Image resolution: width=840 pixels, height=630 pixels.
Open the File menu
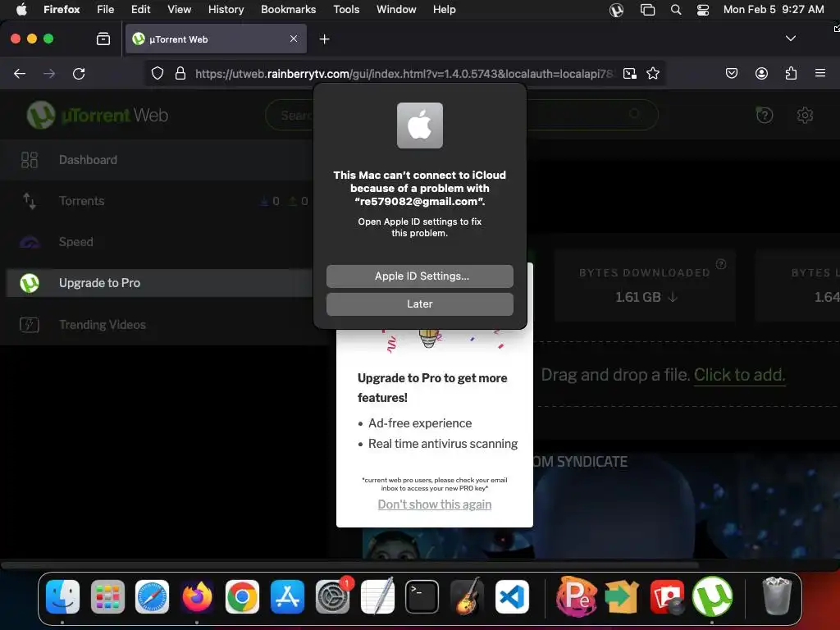click(x=106, y=10)
